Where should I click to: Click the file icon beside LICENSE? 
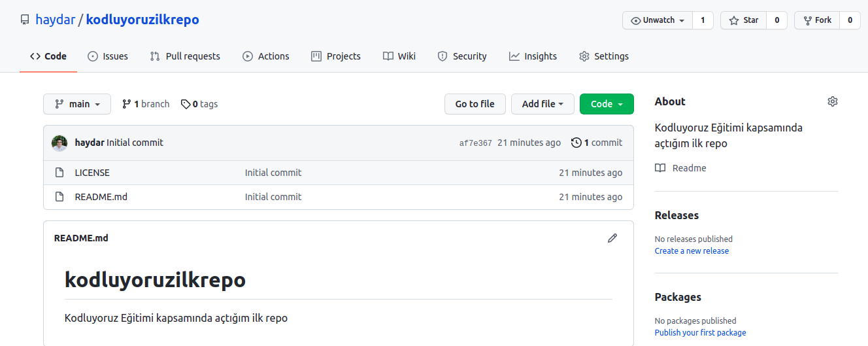59,173
